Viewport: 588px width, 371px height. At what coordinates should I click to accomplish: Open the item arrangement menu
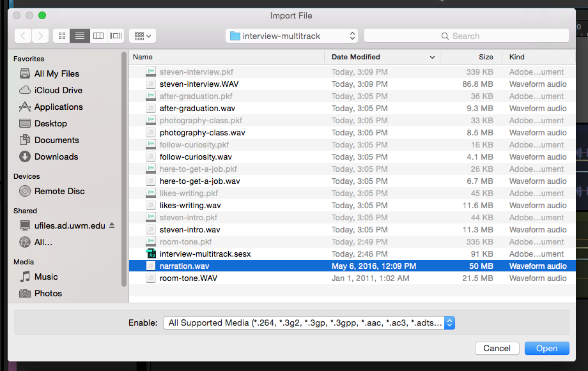click(x=143, y=35)
